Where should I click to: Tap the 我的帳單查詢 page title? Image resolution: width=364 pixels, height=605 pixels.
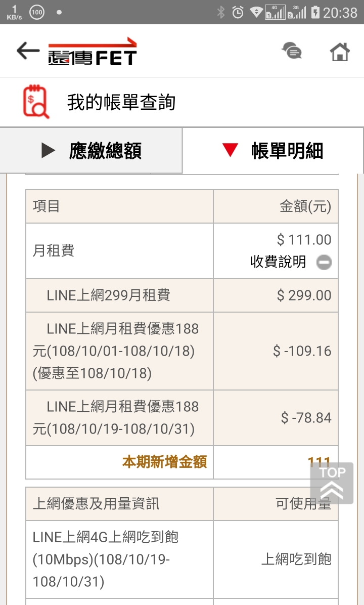(x=121, y=102)
